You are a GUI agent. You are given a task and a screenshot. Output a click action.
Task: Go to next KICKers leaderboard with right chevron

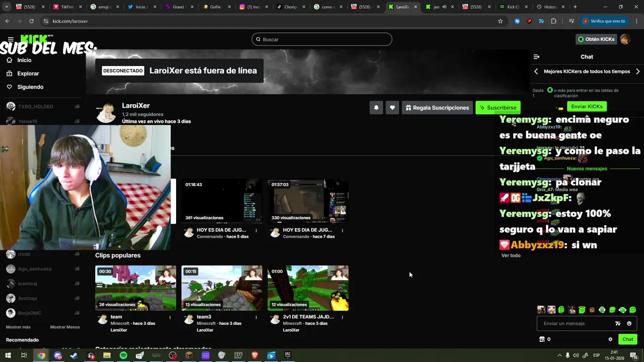click(637, 71)
